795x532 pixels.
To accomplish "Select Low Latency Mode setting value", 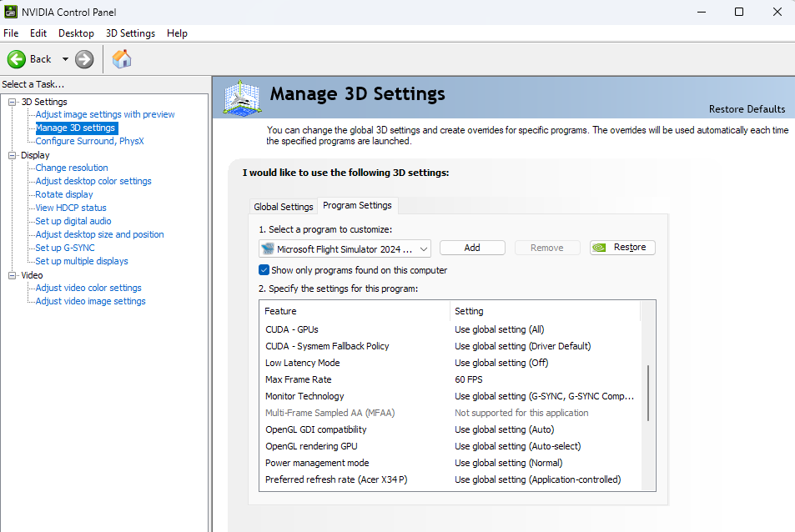I will 501,363.
